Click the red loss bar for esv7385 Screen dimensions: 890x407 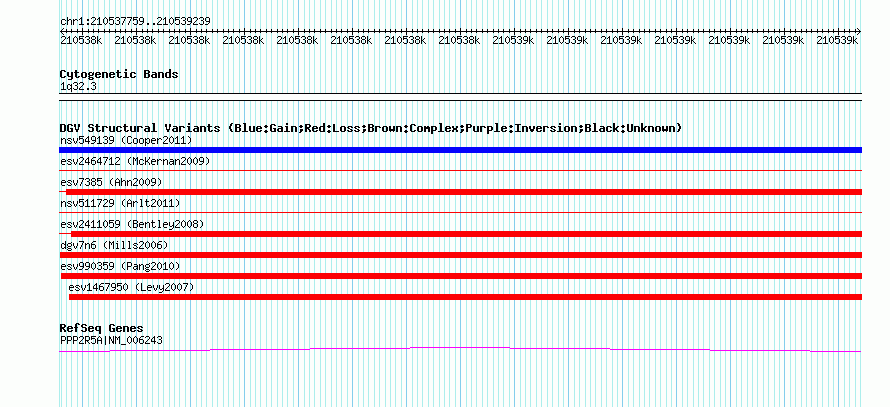coord(464,192)
